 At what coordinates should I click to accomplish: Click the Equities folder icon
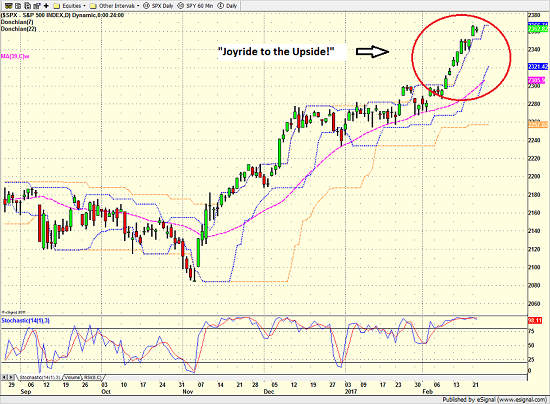(x=56, y=6)
